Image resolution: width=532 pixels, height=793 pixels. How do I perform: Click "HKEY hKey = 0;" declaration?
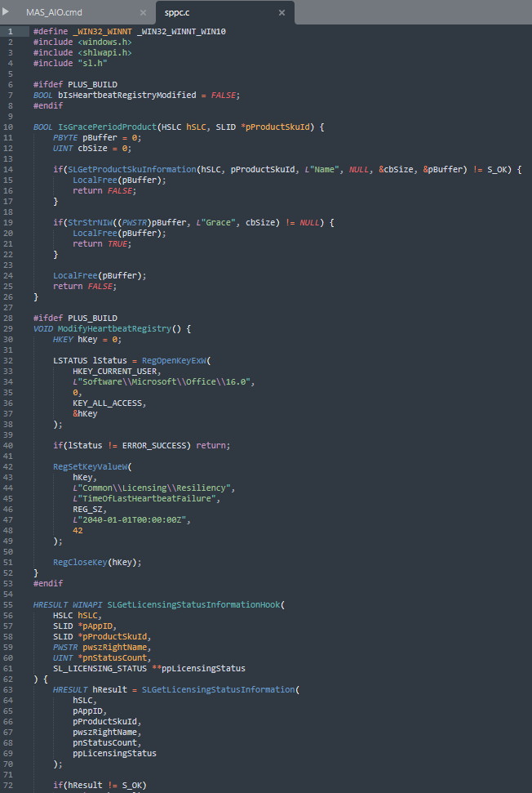87,340
